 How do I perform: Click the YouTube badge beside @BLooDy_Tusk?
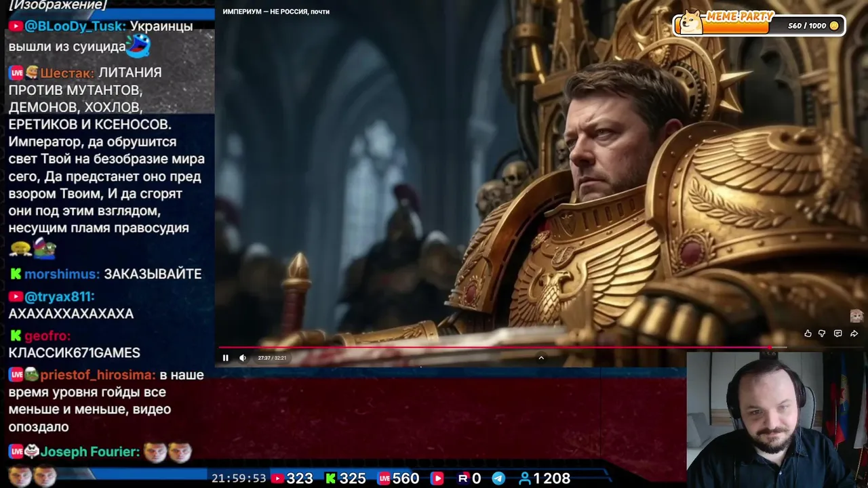16,26
